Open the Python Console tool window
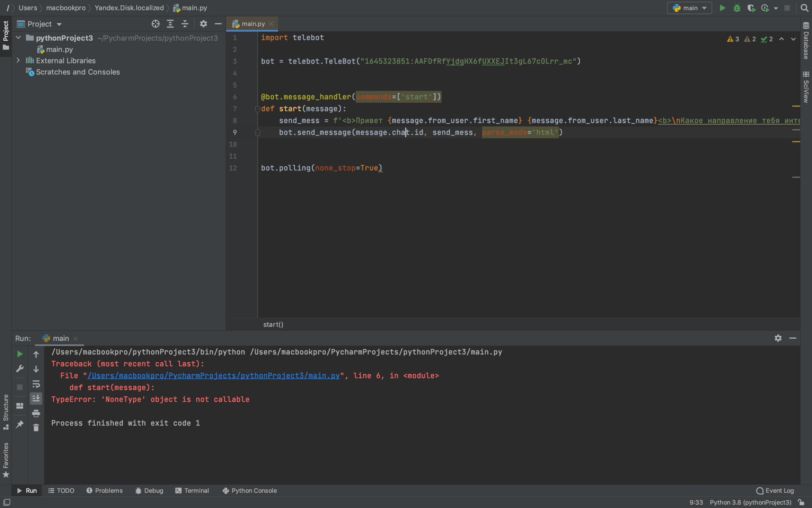The image size is (812, 508). point(250,491)
